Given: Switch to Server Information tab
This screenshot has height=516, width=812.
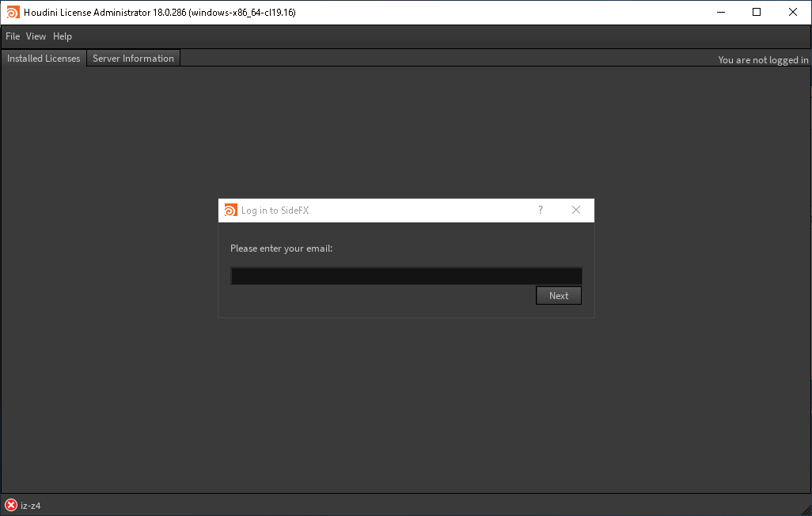Looking at the screenshot, I should coord(133,59).
